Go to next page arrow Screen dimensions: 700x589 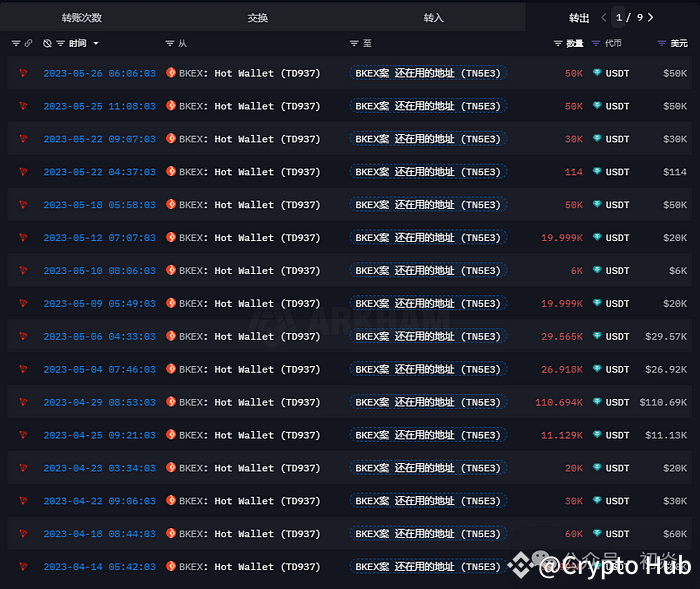[x=650, y=17]
